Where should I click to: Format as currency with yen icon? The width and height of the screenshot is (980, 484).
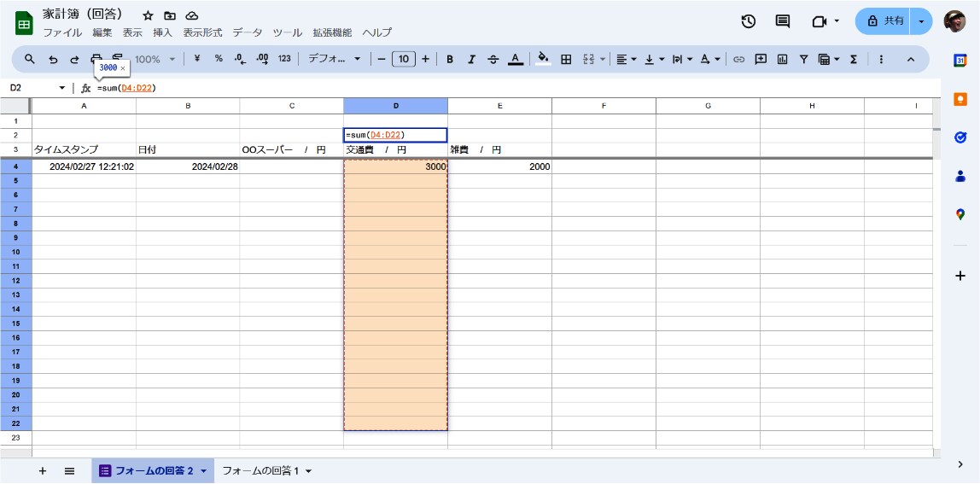(197, 59)
